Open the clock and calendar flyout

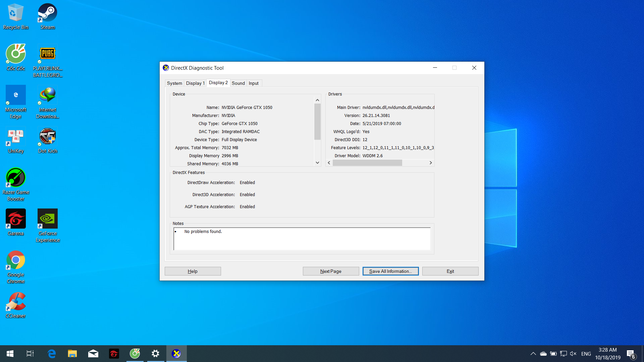point(608,354)
